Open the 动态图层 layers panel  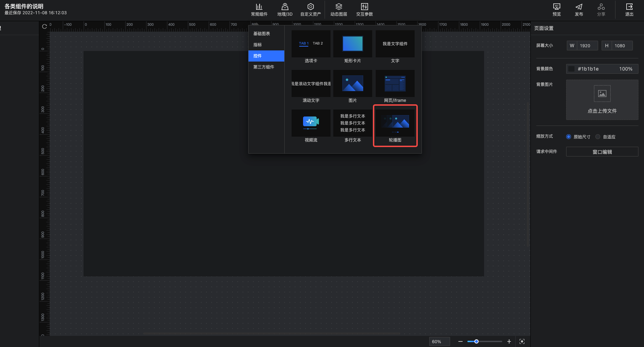tap(339, 9)
